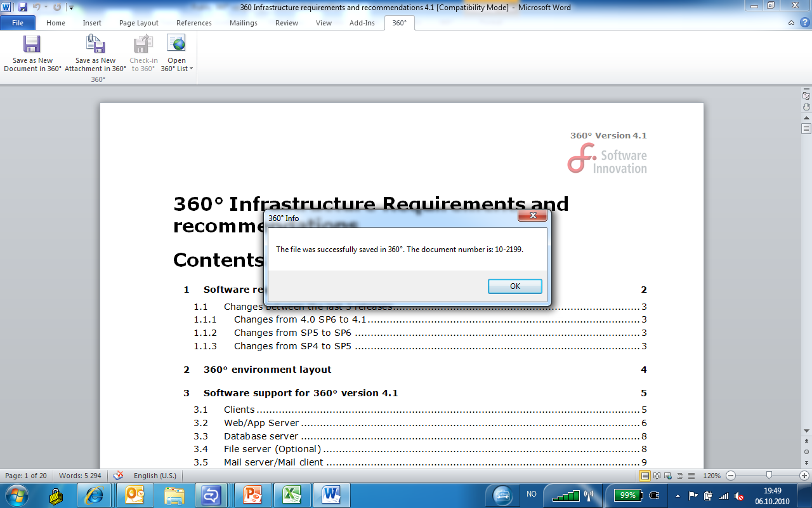Select the Mailings tab
This screenshot has width=812, height=508.
(244, 23)
